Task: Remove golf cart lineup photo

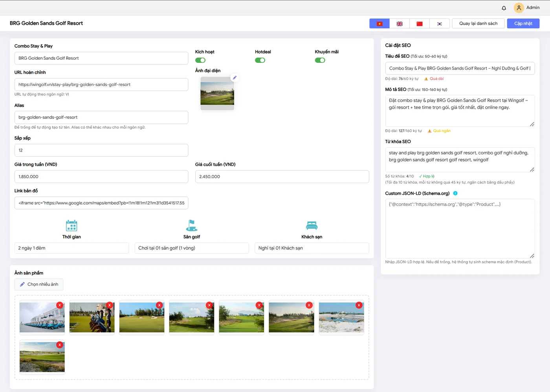Action: coord(60,305)
